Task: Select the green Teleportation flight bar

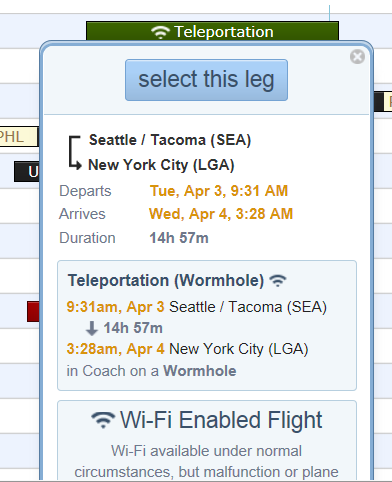Action: [x=212, y=31]
